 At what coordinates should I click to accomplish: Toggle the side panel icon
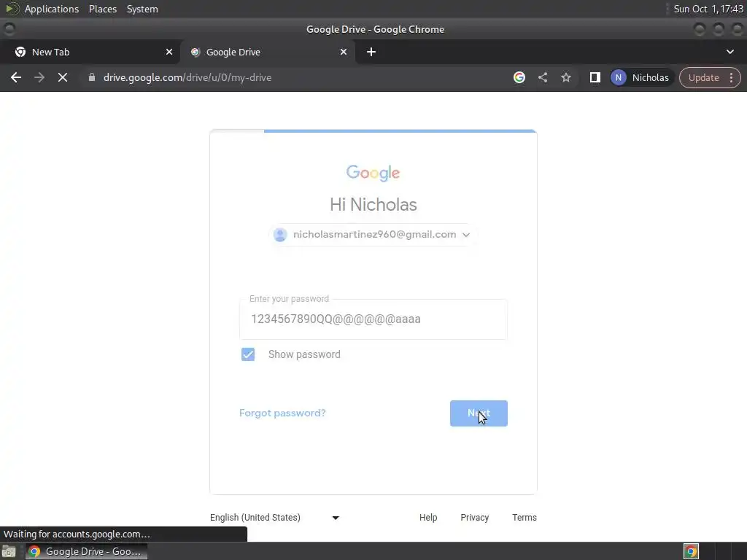coord(595,77)
